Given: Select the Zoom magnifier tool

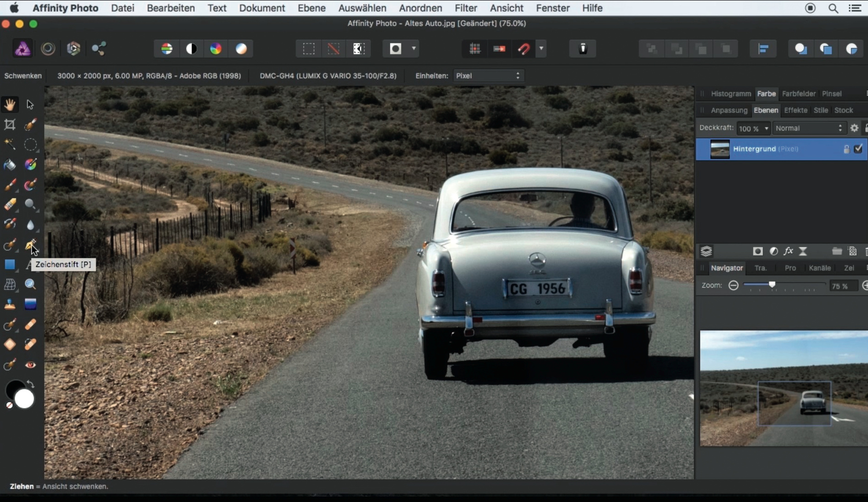Looking at the screenshot, I should pos(30,285).
